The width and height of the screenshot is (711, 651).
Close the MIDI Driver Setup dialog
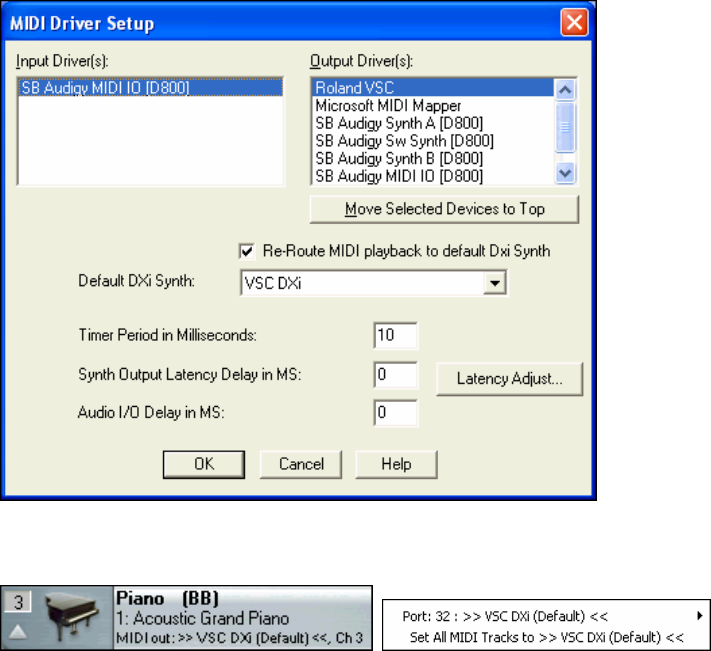pyautogui.click(x=574, y=23)
